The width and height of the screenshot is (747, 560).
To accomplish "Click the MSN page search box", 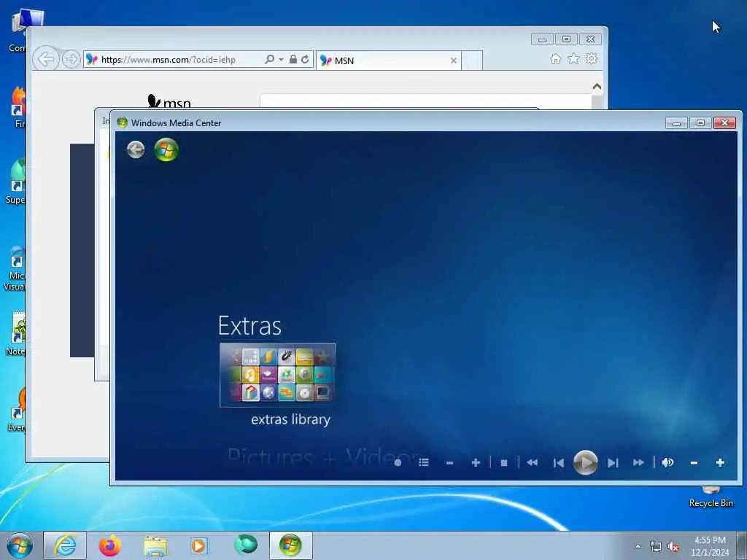I will (x=425, y=101).
